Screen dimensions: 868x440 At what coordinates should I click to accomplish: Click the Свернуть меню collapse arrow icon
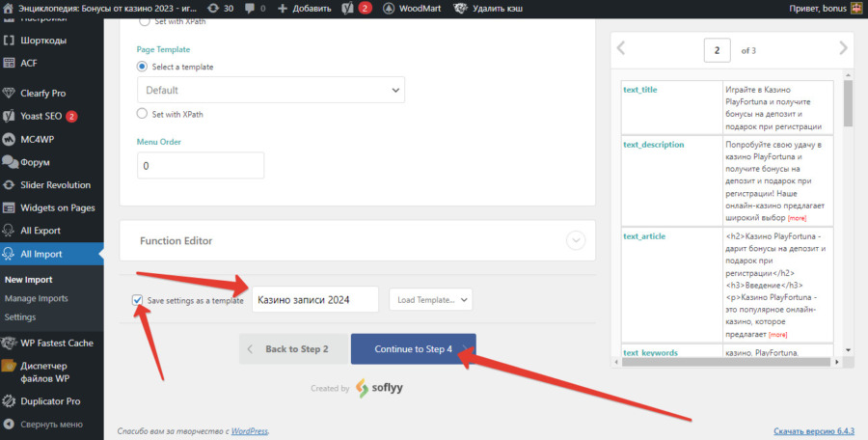coord(9,425)
